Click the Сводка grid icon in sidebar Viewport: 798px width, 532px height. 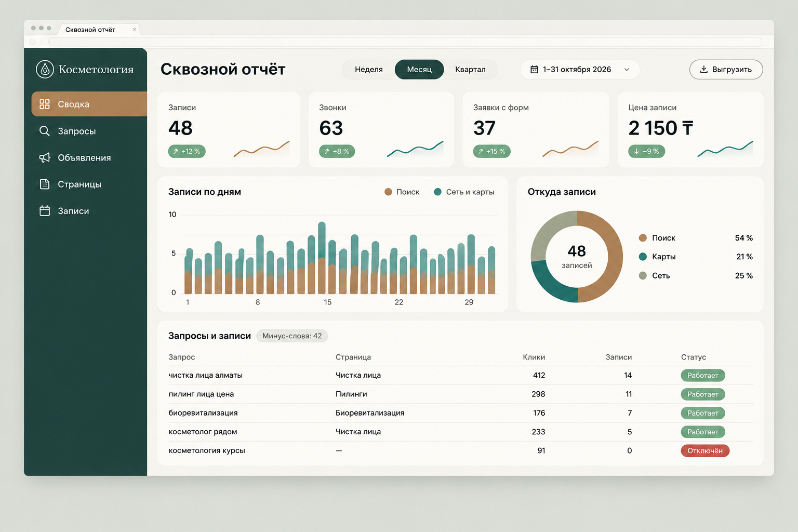click(45, 104)
